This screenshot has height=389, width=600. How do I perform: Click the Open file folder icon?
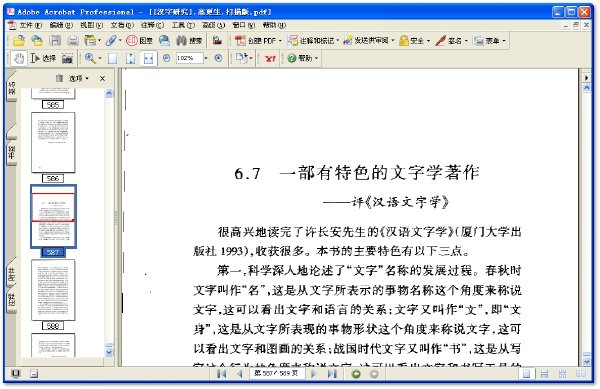click(18, 40)
